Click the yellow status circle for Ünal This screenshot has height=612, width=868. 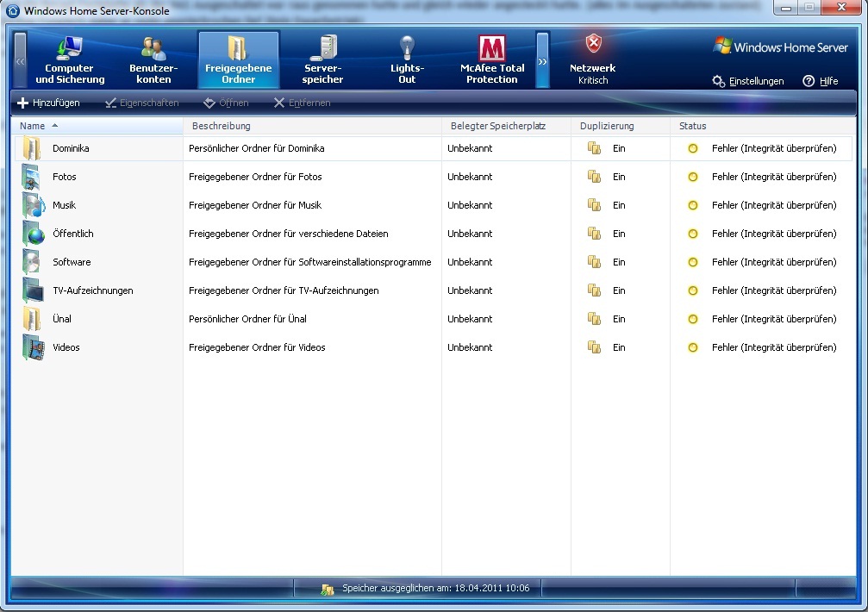click(692, 319)
